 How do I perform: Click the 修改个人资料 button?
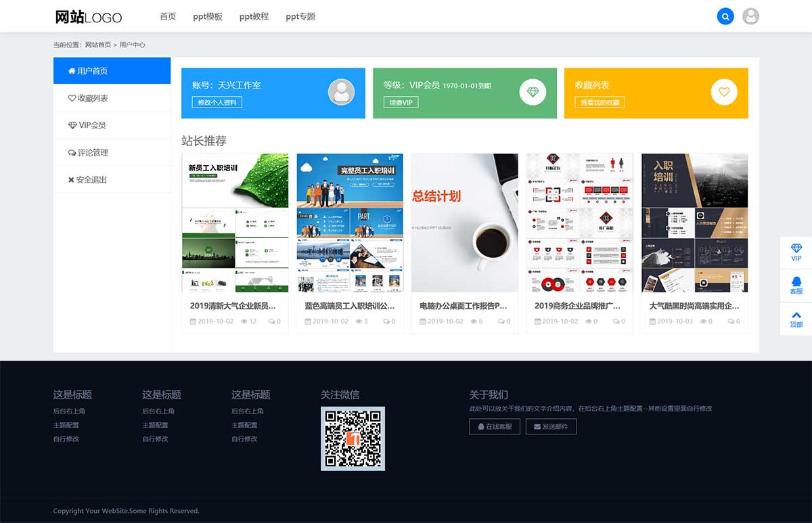217,102
